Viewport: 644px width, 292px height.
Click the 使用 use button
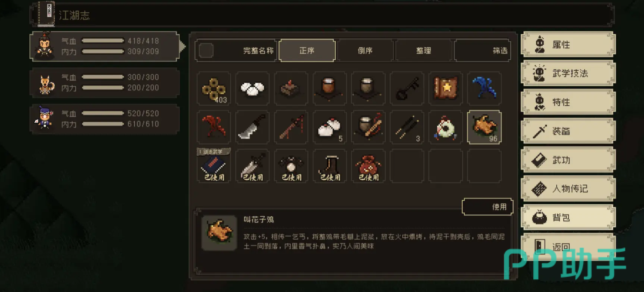pyautogui.click(x=488, y=207)
